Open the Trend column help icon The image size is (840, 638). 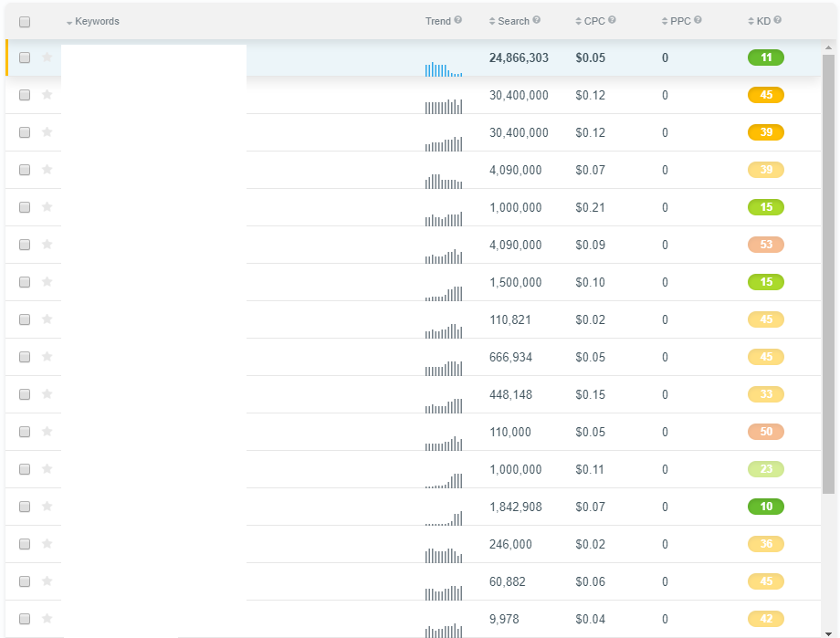click(458, 20)
